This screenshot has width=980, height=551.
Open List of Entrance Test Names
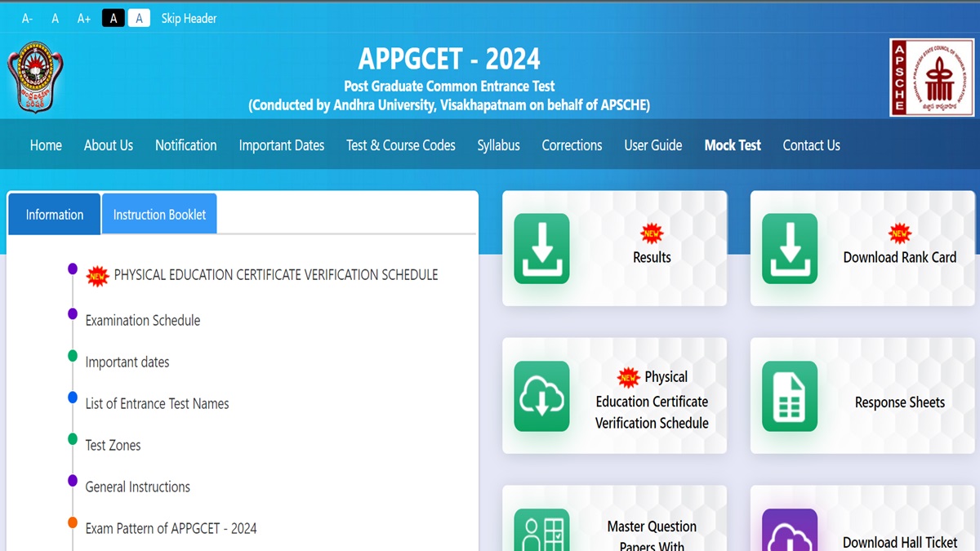(157, 404)
